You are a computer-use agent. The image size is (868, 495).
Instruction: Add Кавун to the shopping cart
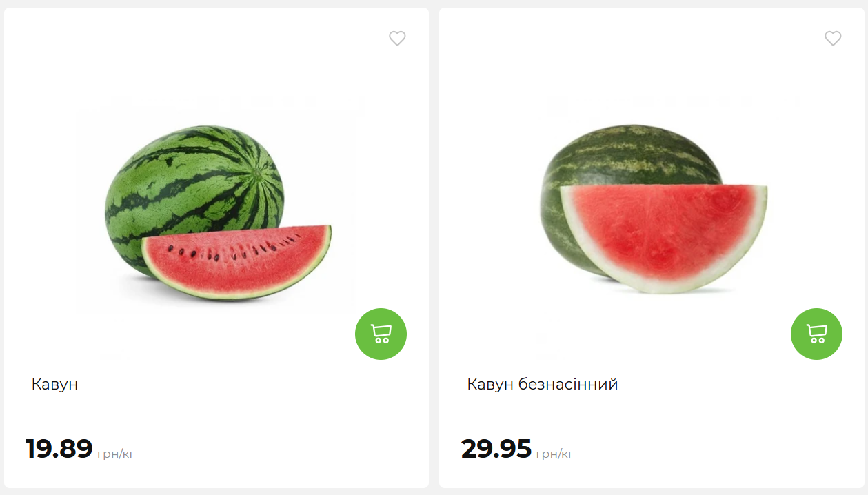(x=381, y=334)
